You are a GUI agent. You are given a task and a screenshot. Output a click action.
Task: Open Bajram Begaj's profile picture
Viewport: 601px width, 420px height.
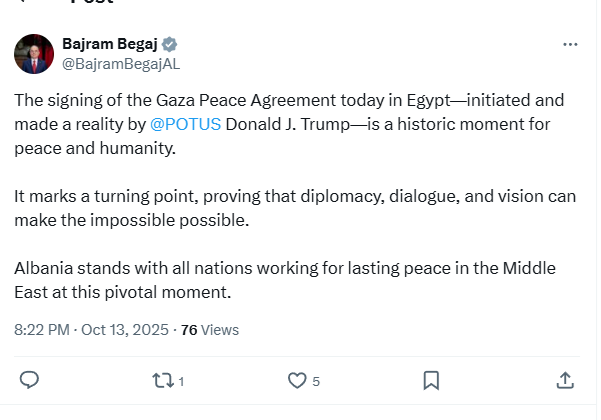[x=34, y=54]
